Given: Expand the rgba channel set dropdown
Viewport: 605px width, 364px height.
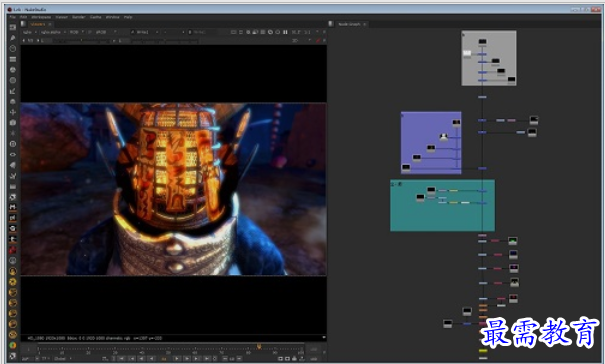Looking at the screenshot, I should 29,32.
